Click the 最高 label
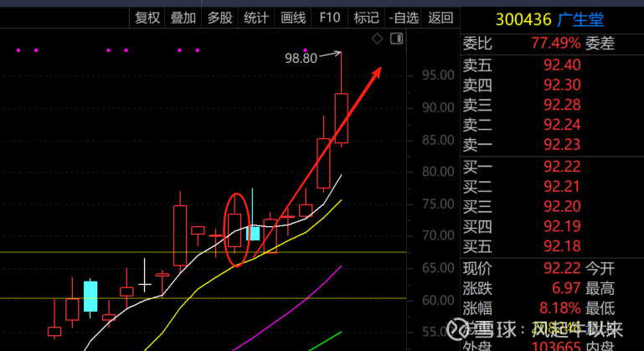 (x=600, y=288)
